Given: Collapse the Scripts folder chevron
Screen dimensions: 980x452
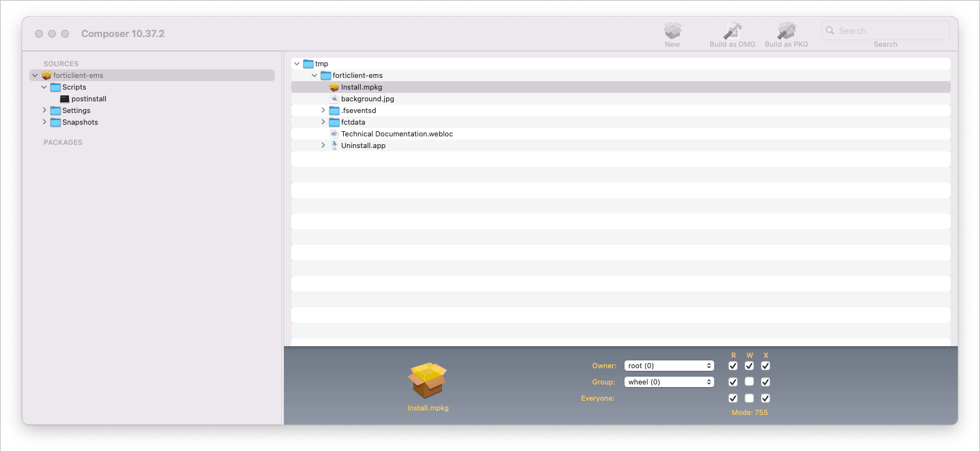Looking at the screenshot, I should click(x=44, y=87).
